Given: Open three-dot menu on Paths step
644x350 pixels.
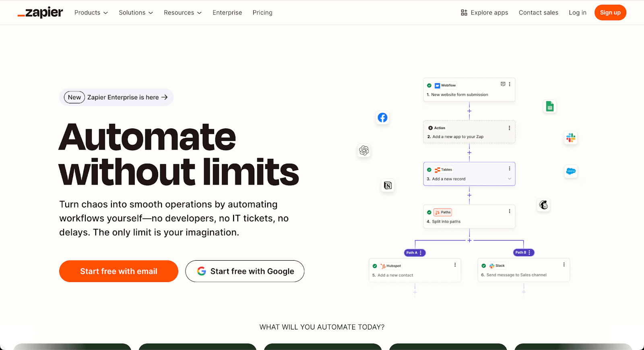Looking at the screenshot, I should pyautogui.click(x=509, y=211).
